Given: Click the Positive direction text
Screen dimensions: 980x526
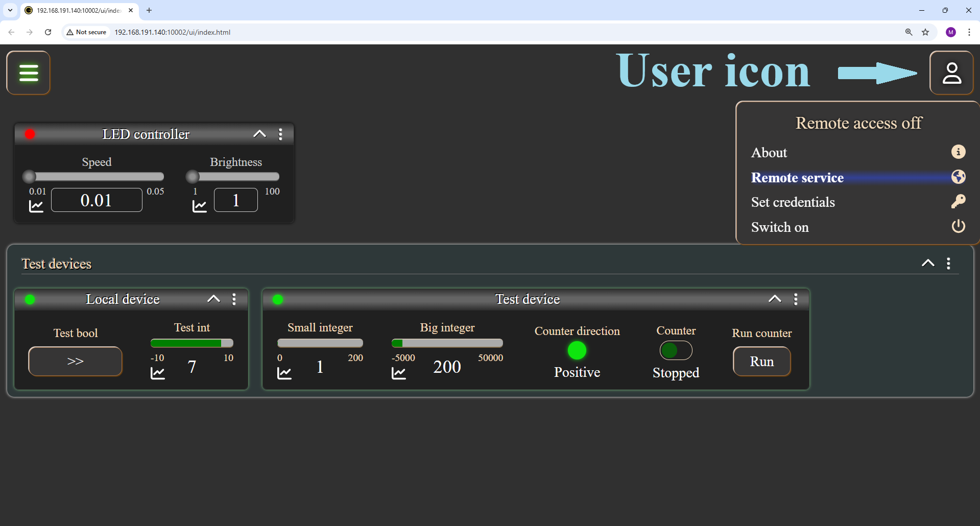Looking at the screenshot, I should point(577,372).
